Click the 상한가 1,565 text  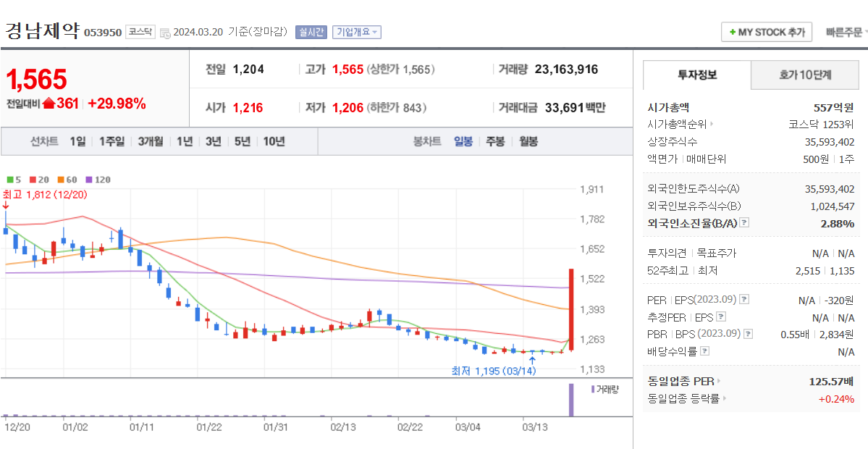pyautogui.click(x=401, y=70)
